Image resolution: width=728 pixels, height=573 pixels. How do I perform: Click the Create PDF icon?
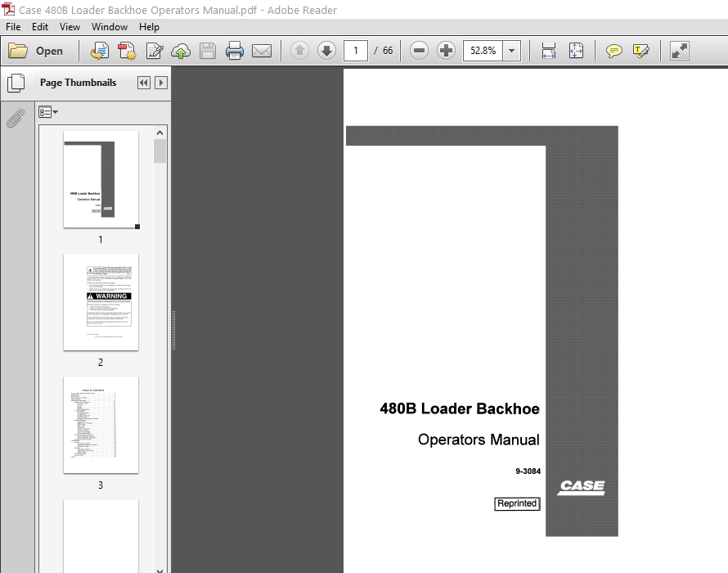126,51
